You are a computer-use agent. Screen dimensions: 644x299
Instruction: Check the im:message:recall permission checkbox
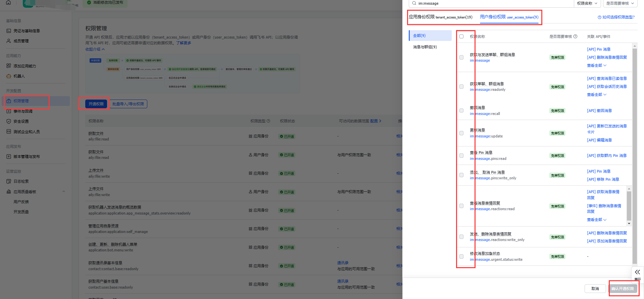pyautogui.click(x=461, y=111)
